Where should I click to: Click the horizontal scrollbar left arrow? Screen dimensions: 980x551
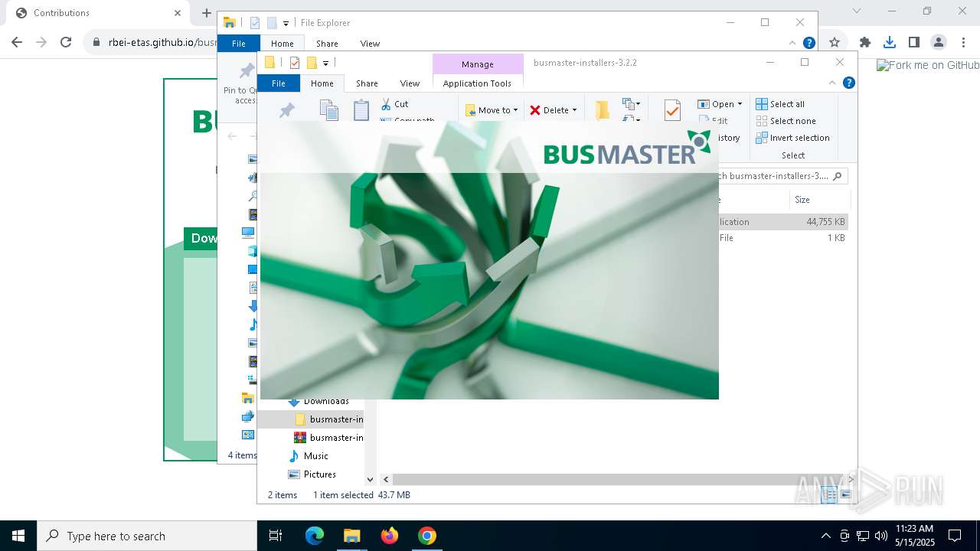(386, 479)
